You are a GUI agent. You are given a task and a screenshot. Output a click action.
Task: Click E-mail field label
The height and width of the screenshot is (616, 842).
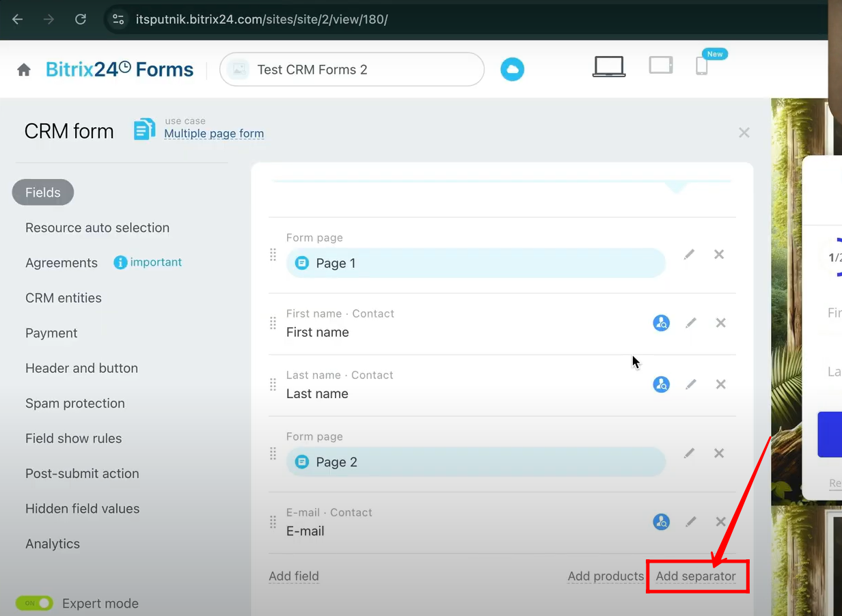(x=305, y=531)
